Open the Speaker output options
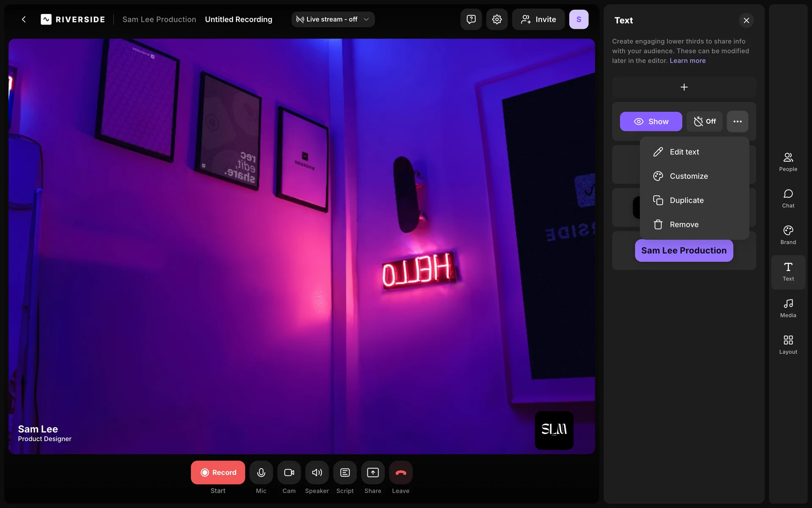The height and width of the screenshot is (508, 812). tap(317, 472)
